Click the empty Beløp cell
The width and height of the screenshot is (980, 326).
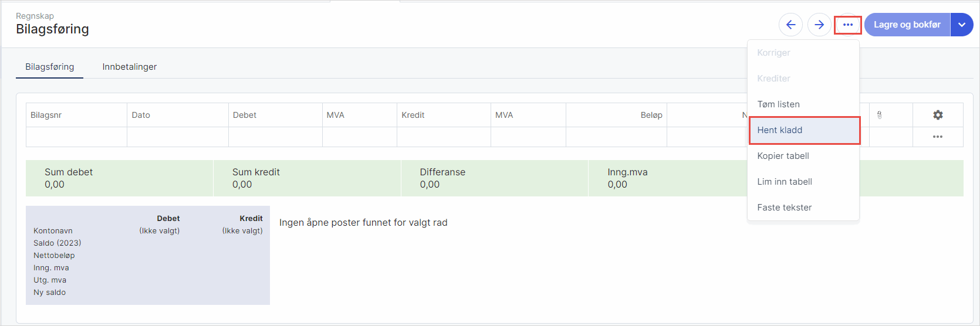point(616,137)
